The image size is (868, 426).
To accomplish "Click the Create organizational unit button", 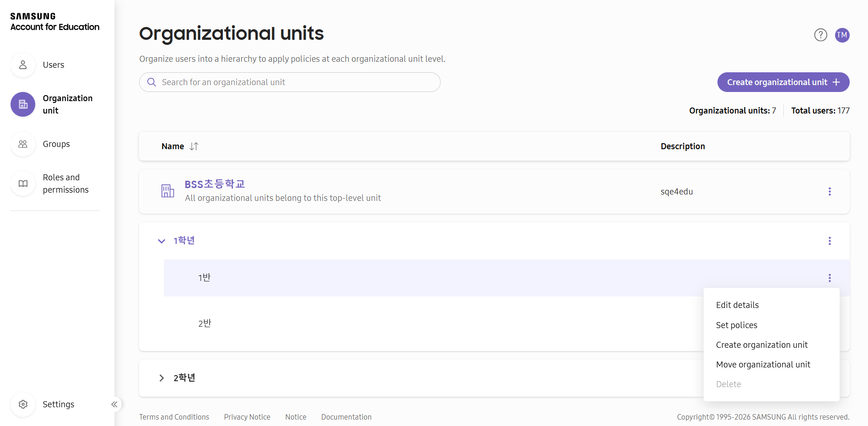I will [783, 82].
